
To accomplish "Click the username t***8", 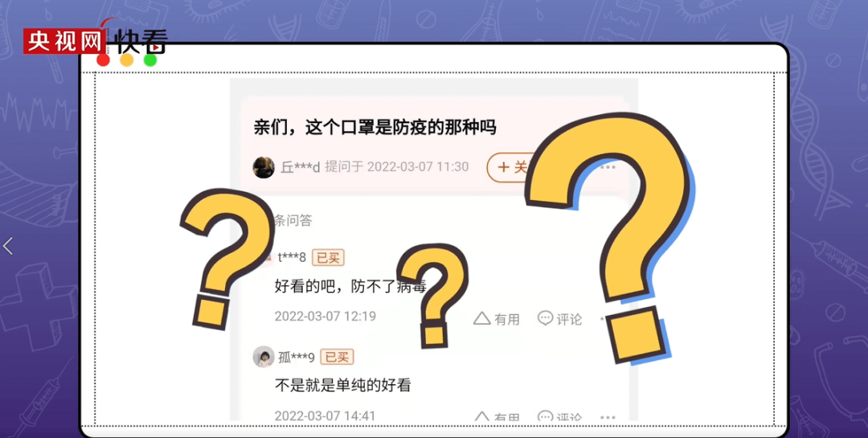I will click(x=292, y=257).
